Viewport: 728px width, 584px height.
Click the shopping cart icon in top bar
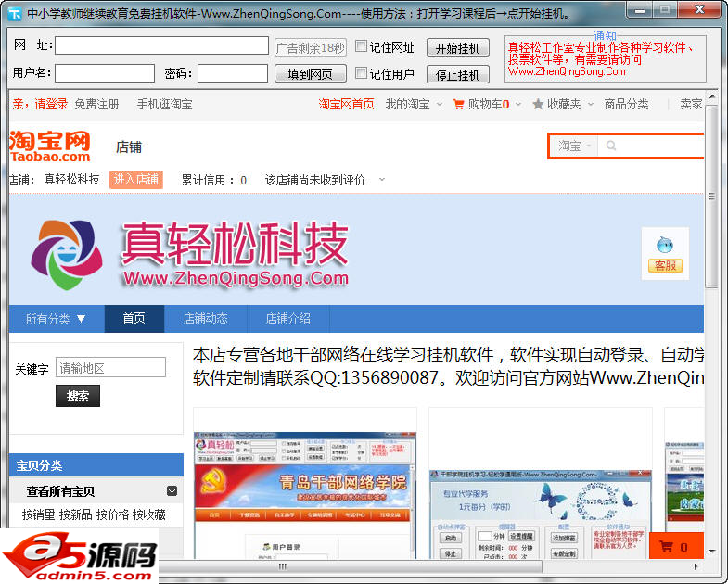[x=458, y=105]
